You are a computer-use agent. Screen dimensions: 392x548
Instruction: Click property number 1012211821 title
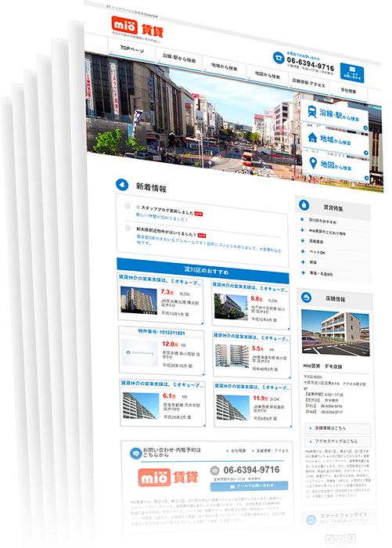(162, 333)
